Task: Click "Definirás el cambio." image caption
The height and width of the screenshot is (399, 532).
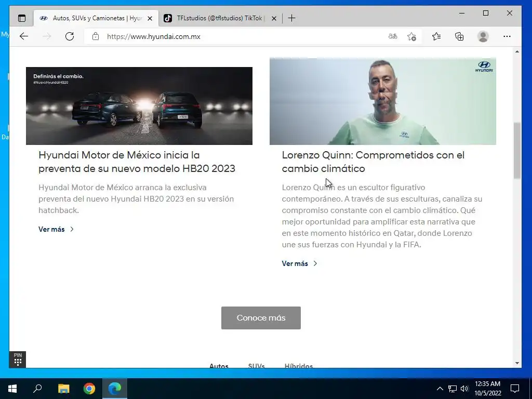Action: (58, 76)
